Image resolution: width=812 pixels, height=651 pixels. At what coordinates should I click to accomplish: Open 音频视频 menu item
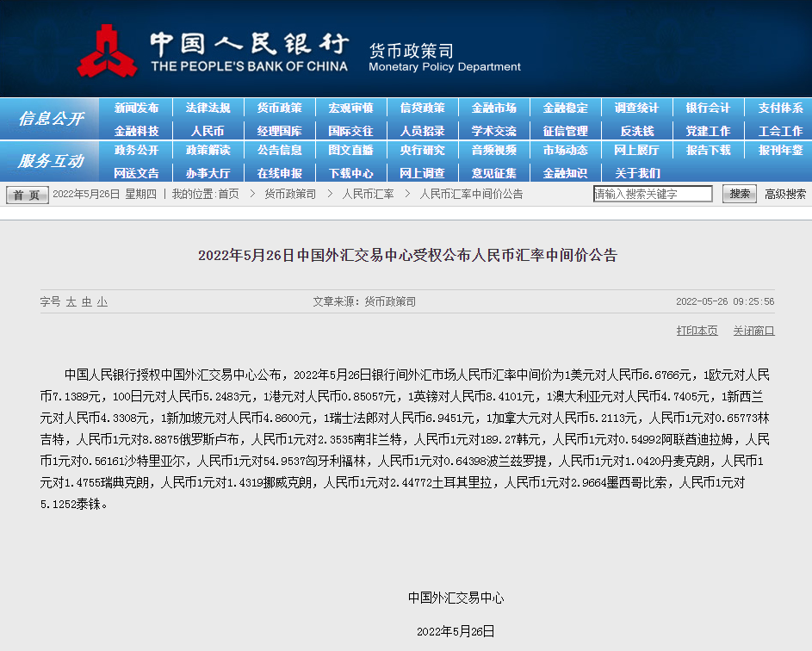point(493,150)
